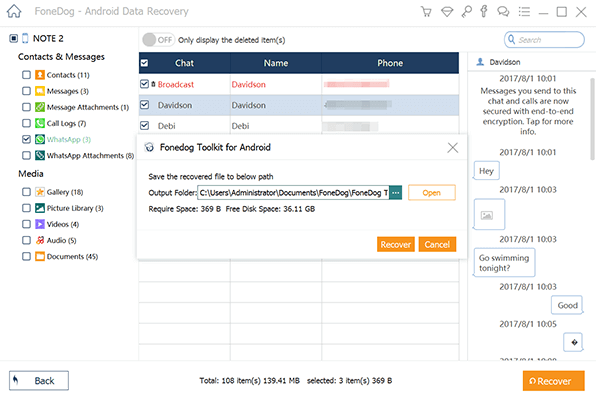Go to the home screen icon

(14, 11)
